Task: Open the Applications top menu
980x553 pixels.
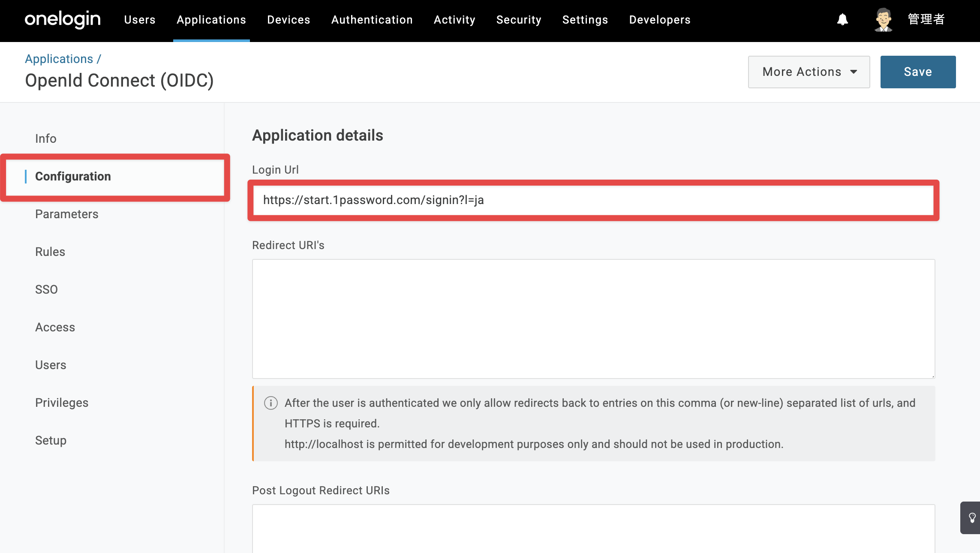Action: 211,20
